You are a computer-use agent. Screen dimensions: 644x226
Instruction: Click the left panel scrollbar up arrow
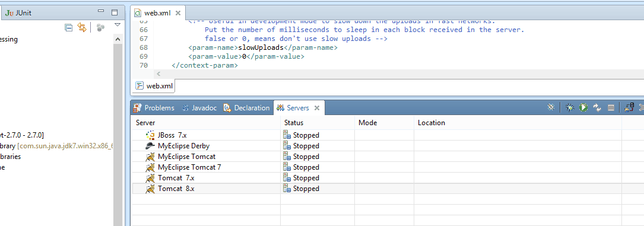118,39
